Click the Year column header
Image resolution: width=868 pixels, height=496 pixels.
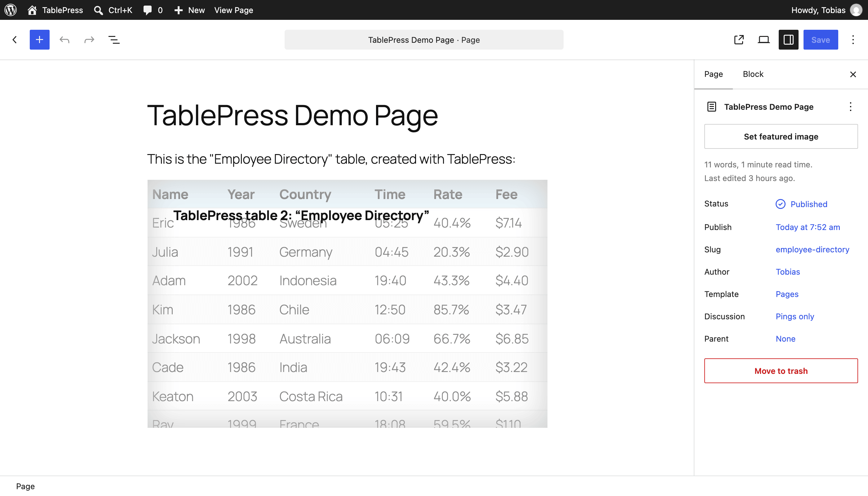click(x=241, y=194)
